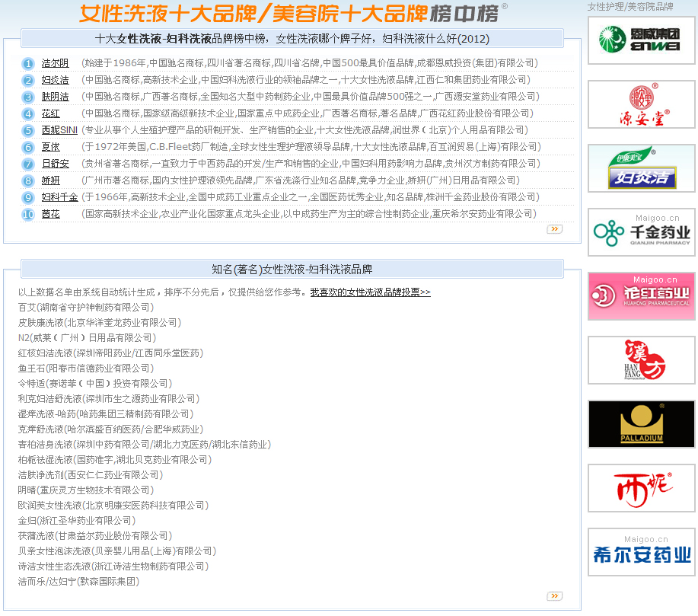
Task: Open the 肤阴洁 brand link
Action: [x=56, y=97]
